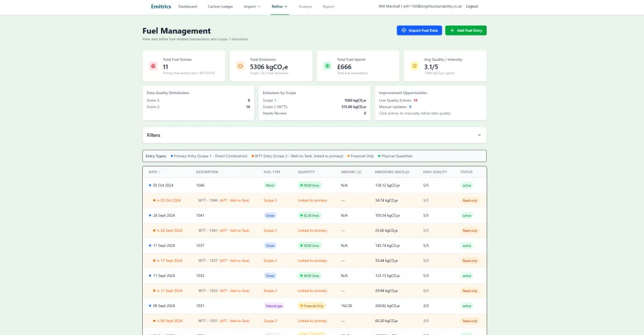Click the Scope 1 emissions value
The height and width of the screenshot is (335, 644).
coord(355,100)
